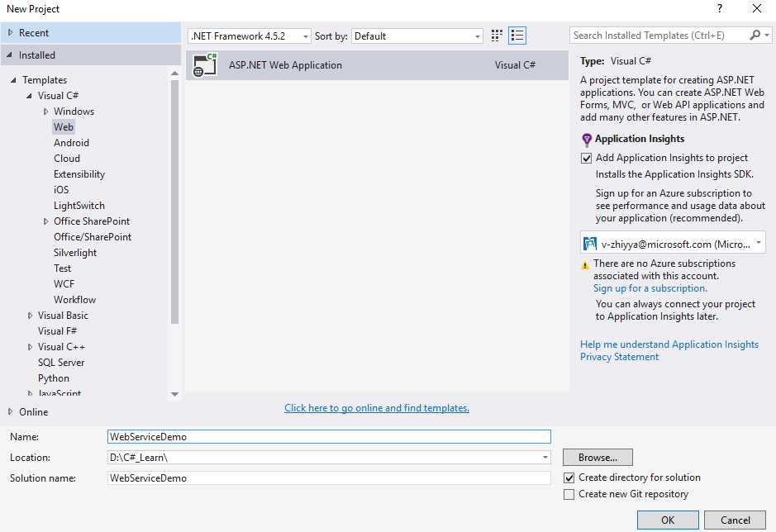The width and height of the screenshot is (776, 532).
Task: Uncheck Add Application Insights to project
Action: point(586,159)
